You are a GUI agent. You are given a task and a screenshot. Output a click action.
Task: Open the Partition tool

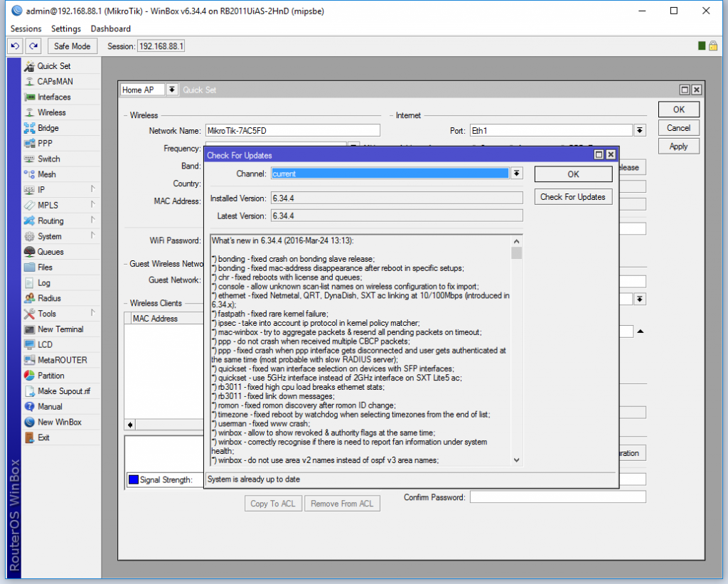click(x=50, y=376)
